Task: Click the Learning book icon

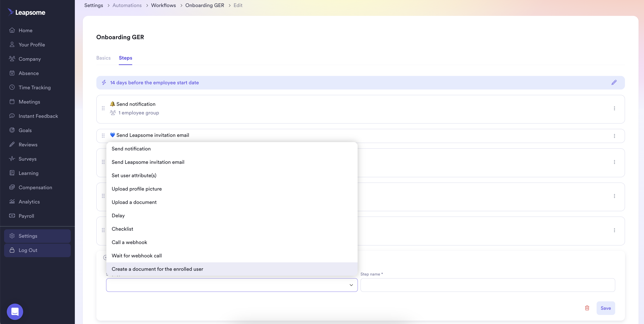Action: point(12,173)
